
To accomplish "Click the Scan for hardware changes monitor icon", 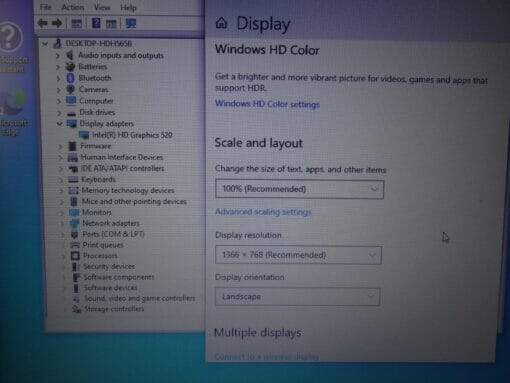I will [131, 23].
